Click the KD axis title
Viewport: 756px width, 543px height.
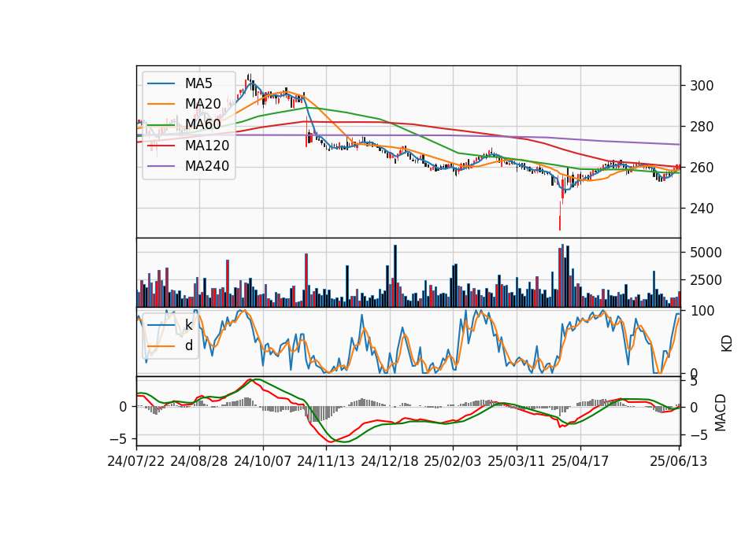(x=727, y=343)
